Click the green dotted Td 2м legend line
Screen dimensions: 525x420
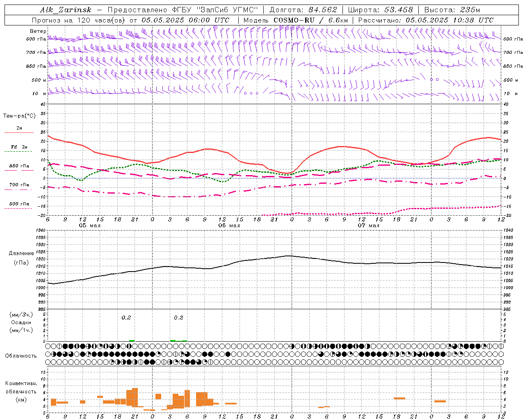click(18, 152)
